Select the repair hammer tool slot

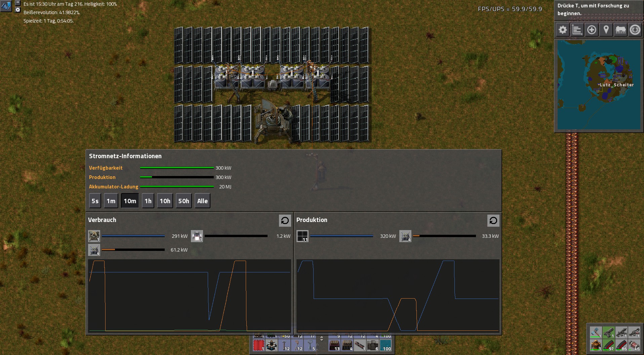click(596, 332)
